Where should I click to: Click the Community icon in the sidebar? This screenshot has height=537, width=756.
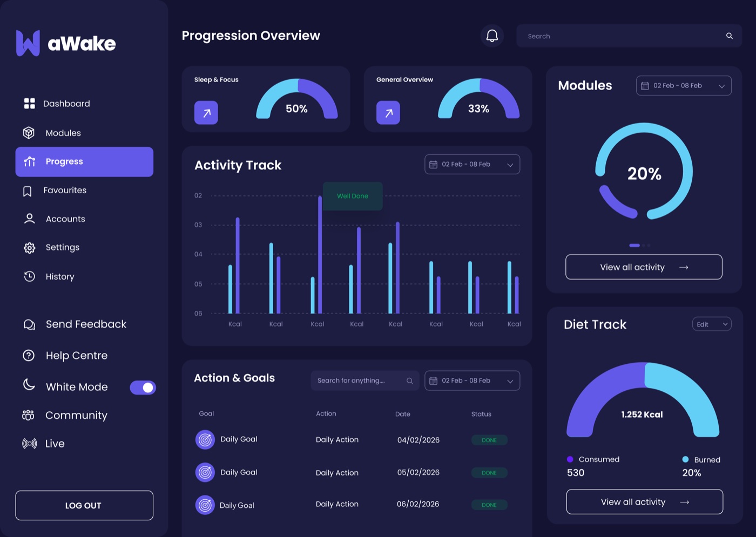(29, 415)
